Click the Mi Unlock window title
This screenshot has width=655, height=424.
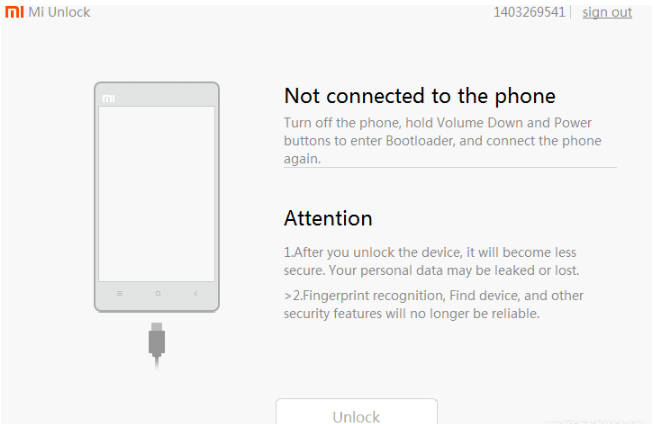[60, 12]
